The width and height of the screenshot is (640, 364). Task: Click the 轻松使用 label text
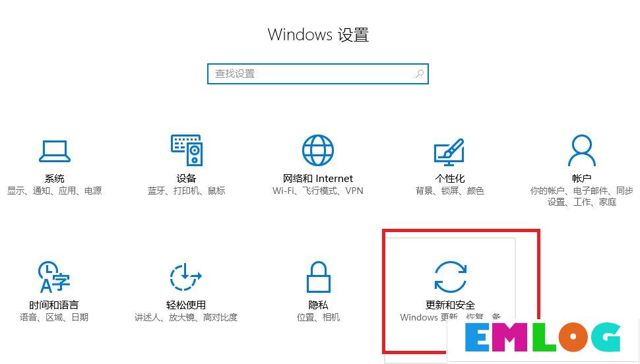(185, 305)
